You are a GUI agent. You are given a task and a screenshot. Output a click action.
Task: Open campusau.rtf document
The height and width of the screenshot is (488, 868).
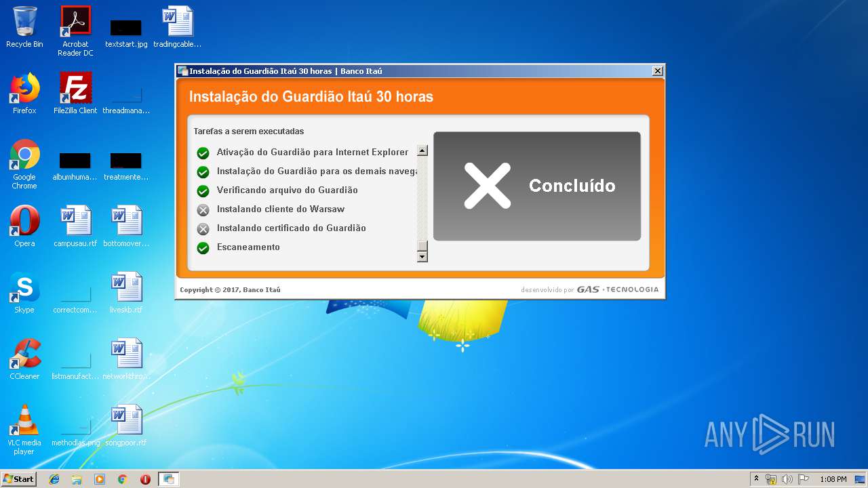[75, 227]
